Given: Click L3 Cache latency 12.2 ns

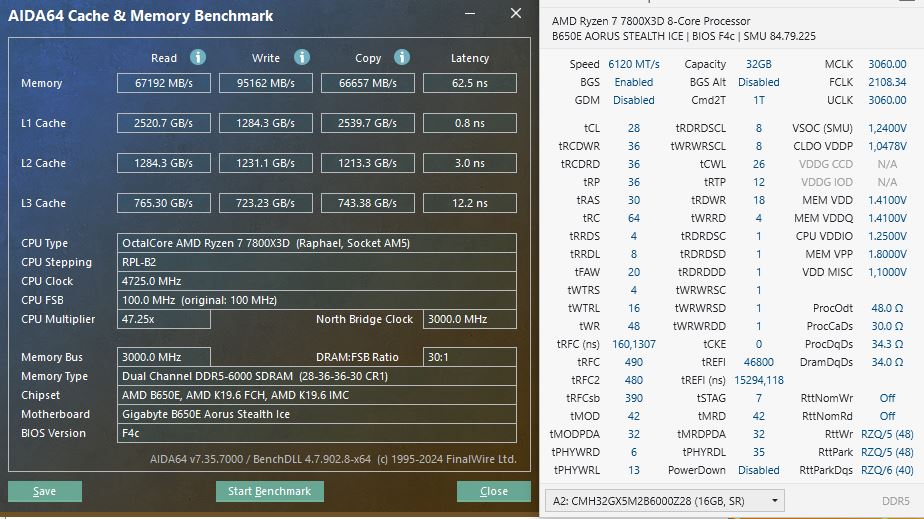Looking at the screenshot, I should click(x=470, y=203).
